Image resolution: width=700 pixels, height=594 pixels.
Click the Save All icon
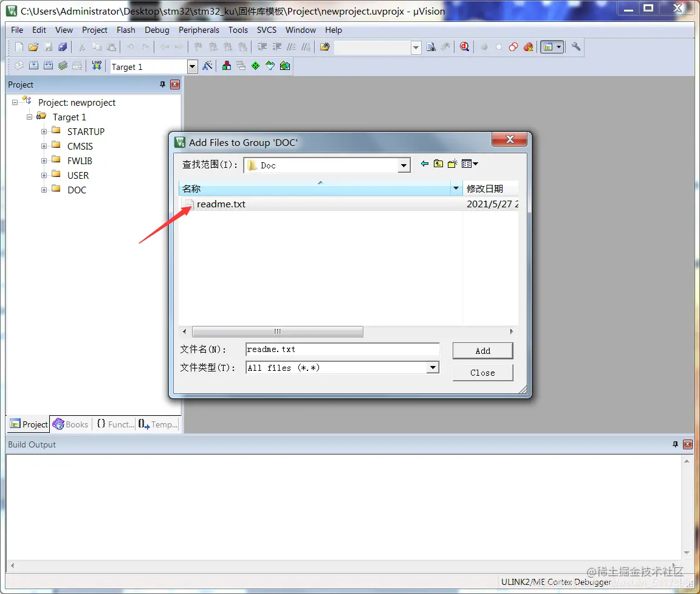pos(63,47)
